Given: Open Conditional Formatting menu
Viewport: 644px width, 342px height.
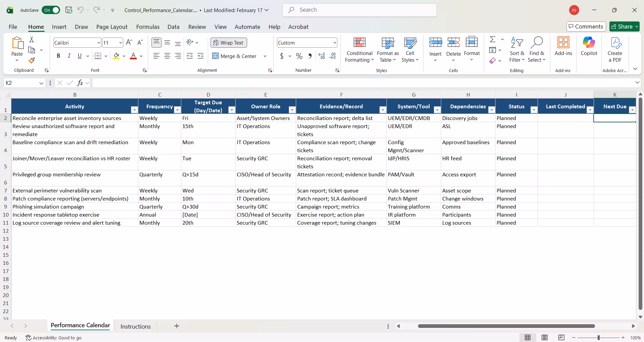Looking at the screenshot, I should tap(360, 50).
